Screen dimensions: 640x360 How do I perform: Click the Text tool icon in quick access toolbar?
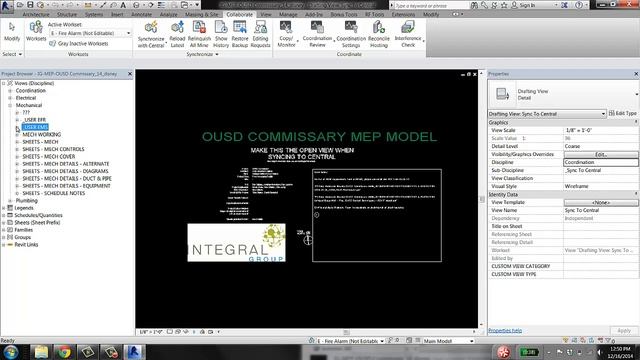coord(123,5)
